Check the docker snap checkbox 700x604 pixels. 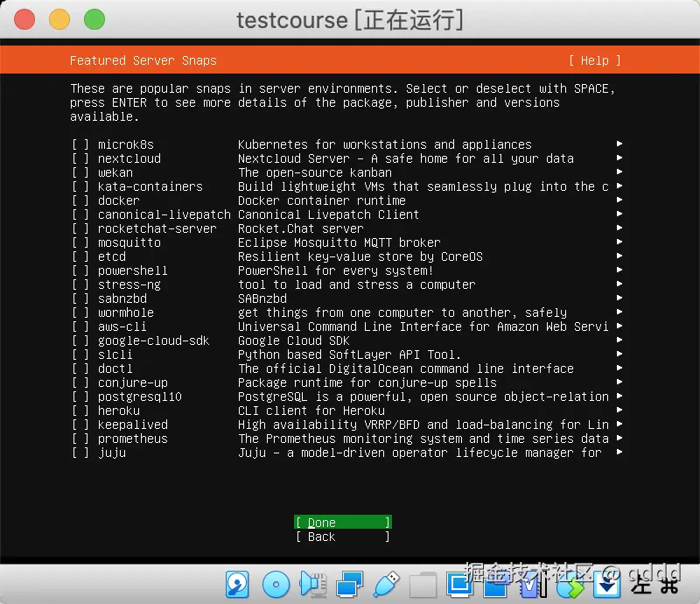pos(80,200)
